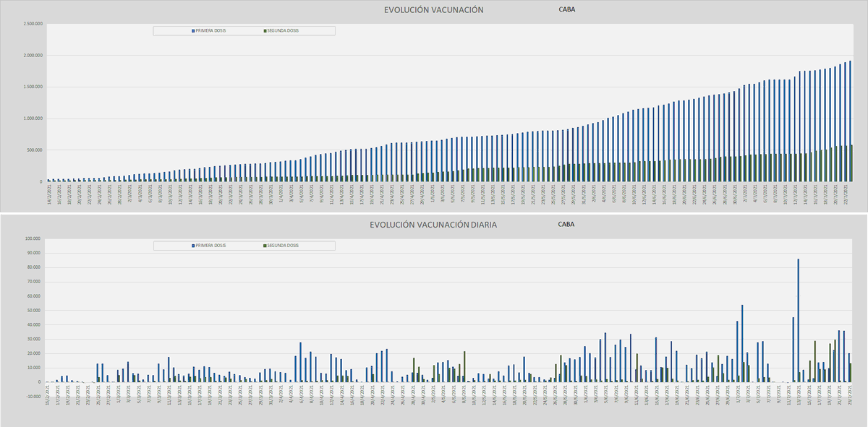The image size is (868, 427).
Task: Click the blue PRIMERA DOSIS swatch in the cumulative chart legend
Action: 193,30
